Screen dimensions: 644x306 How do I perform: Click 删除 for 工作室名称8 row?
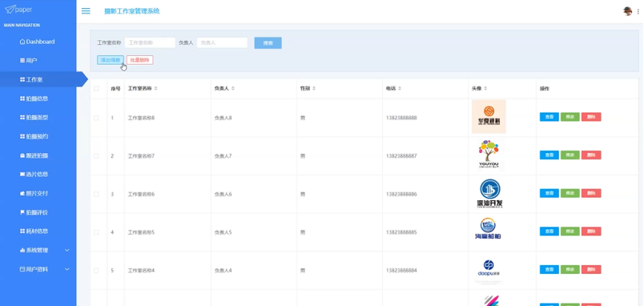click(591, 117)
